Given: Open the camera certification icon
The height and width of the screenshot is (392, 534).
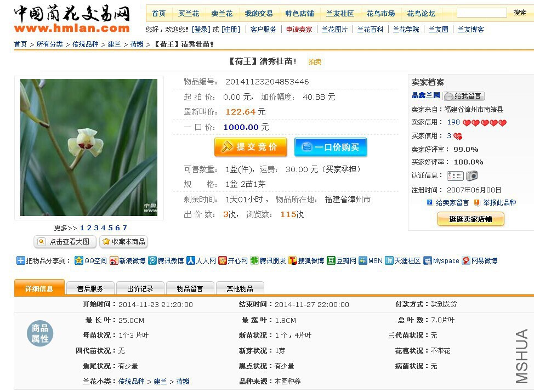Looking at the screenshot, I should pos(471,175).
